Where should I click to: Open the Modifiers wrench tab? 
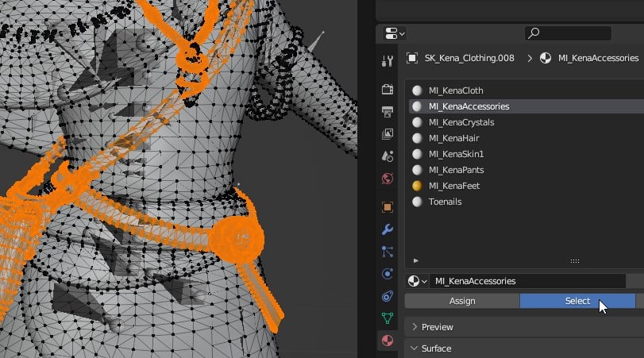(x=388, y=229)
